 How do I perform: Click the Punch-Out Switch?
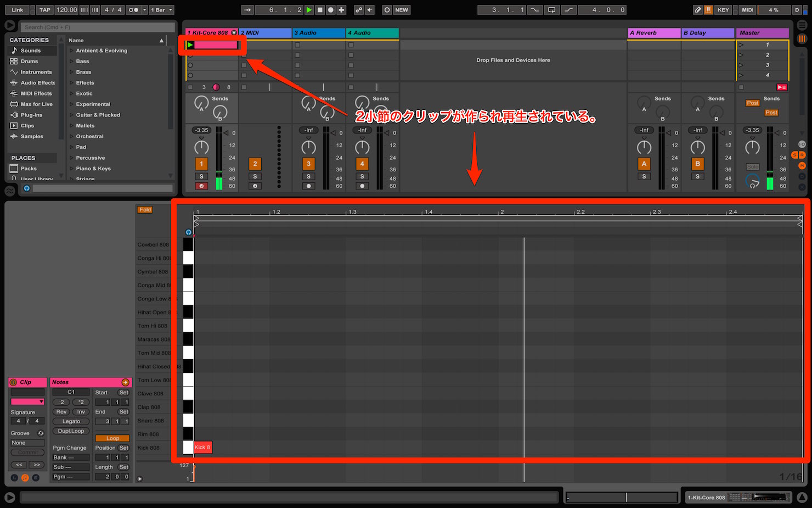pyautogui.click(x=569, y=10)
